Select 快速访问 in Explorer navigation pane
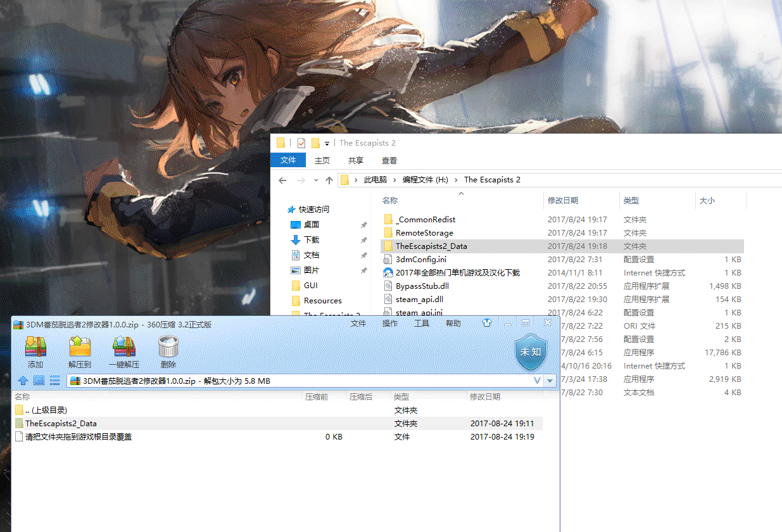 tap(314, 209)
